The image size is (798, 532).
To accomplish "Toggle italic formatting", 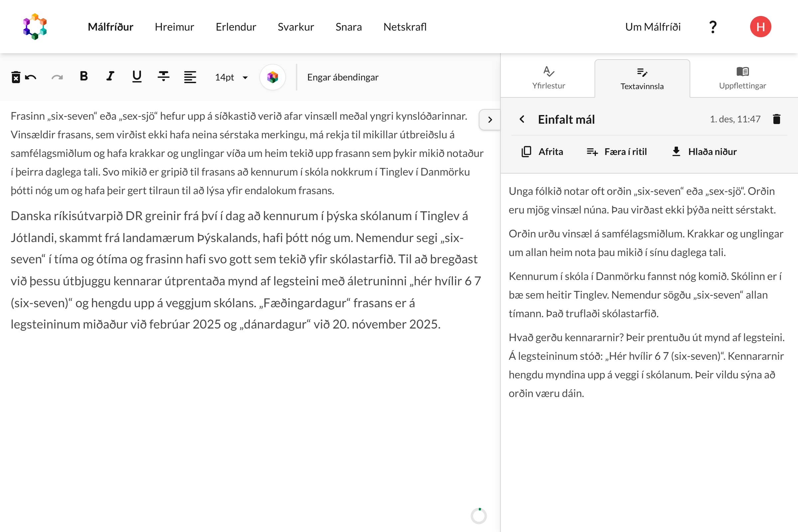I will (110, 76).
